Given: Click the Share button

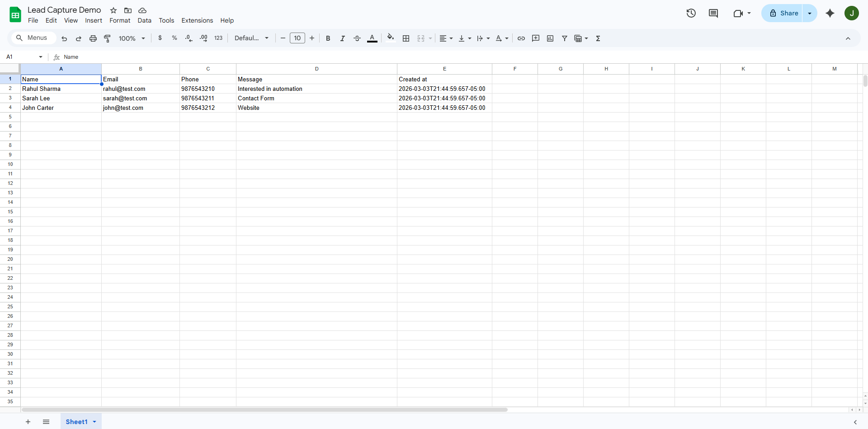Looking at the screenshot, I should (x=784, y=13).
